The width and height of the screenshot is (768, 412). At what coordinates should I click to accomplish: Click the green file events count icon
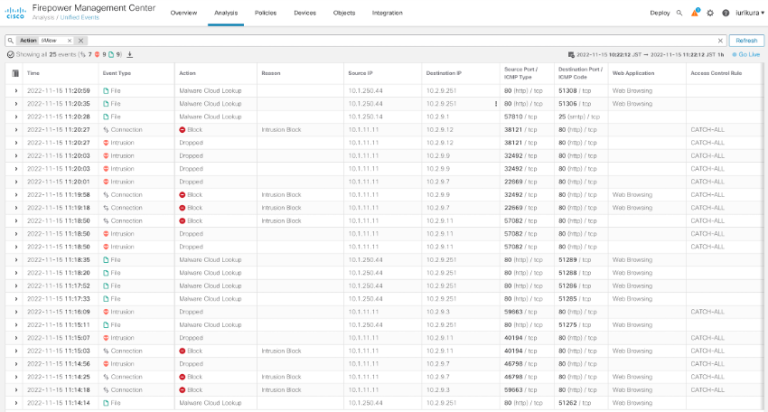point(111,54)
